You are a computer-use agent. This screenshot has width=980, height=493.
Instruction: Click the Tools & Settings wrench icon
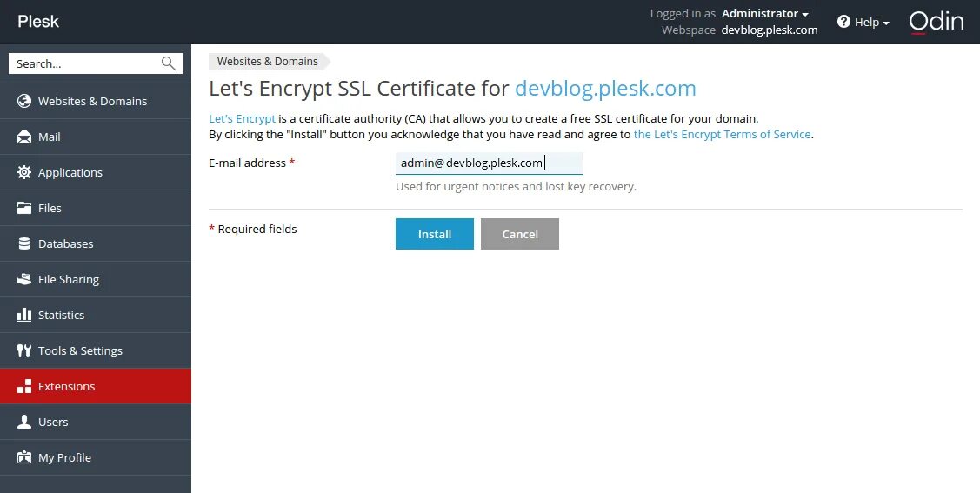click(x=24, y=350)
